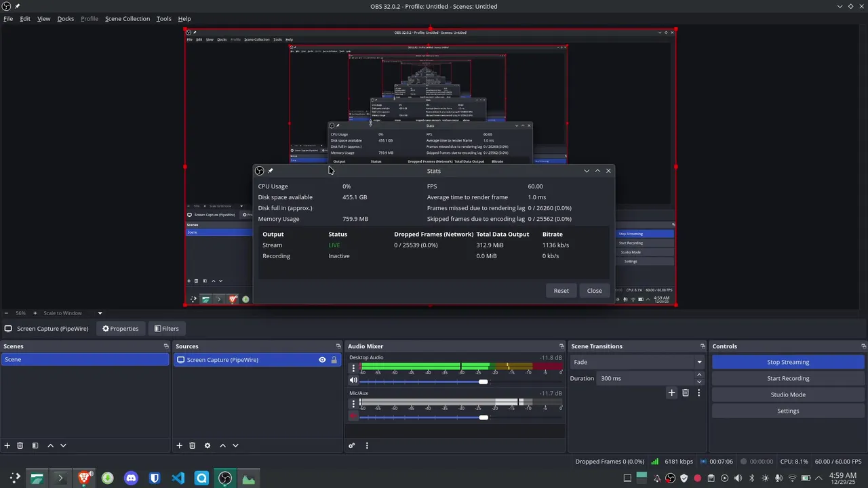Open the Scene Collection menu

(127, 19)
